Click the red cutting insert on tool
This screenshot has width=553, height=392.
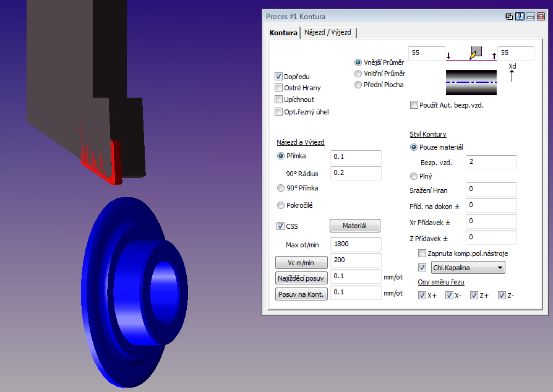tap(115, 163)
